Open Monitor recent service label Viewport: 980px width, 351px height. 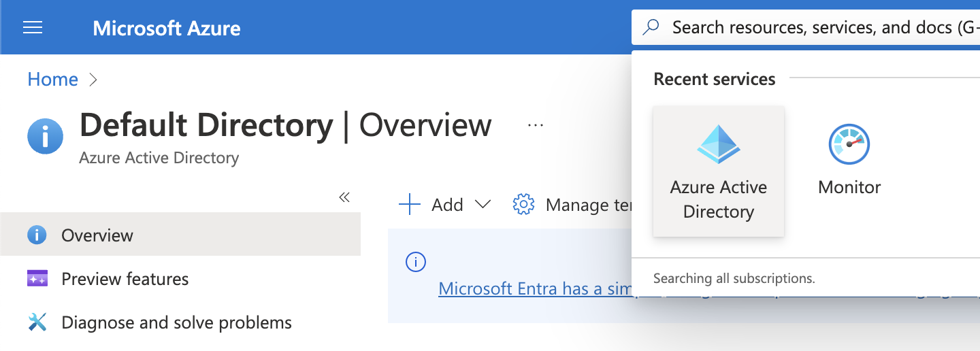[849, 187]
